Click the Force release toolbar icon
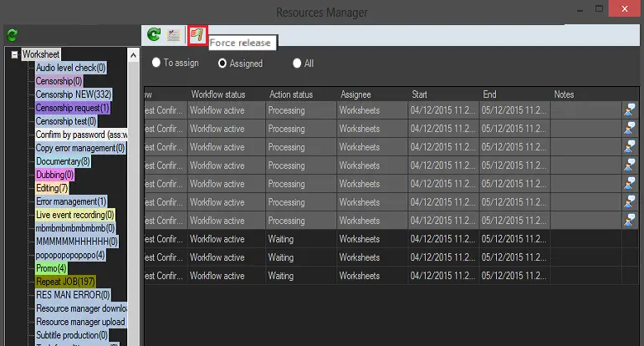The image size is (644, 346). tap(197, 34)
